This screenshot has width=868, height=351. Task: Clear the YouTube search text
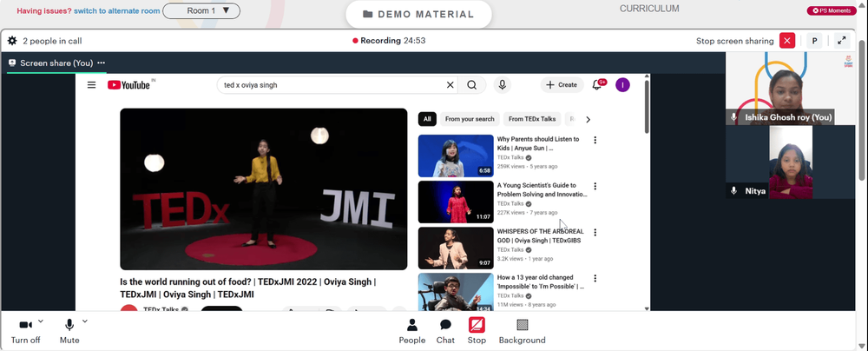tap(450, 85)
